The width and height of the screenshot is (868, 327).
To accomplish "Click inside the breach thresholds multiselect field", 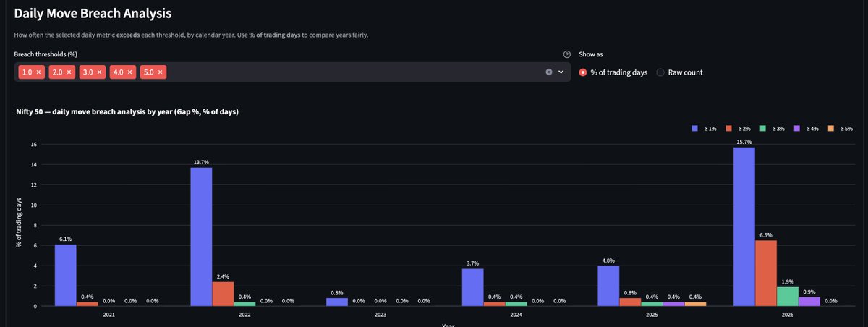I will point(292,72).
